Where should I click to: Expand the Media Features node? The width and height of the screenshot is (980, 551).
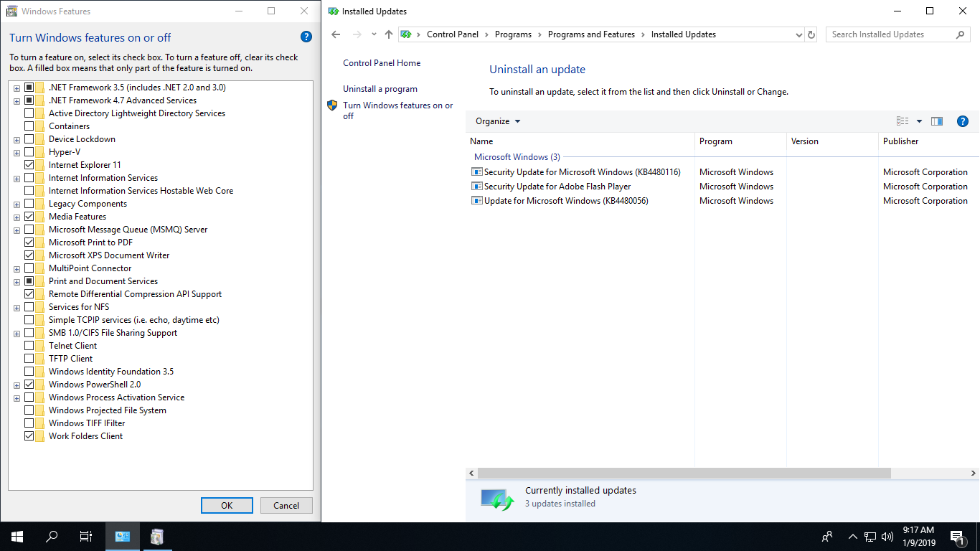pyautogui.click(x=17, y=217)
